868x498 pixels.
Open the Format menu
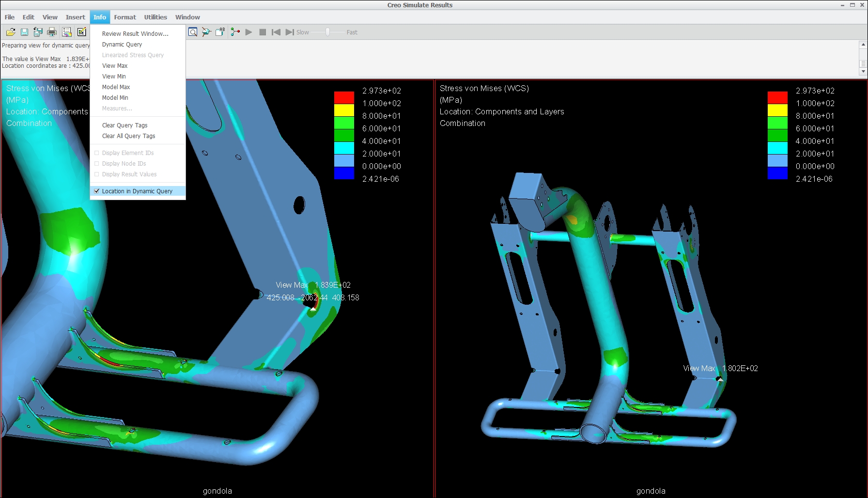[125, 17]
